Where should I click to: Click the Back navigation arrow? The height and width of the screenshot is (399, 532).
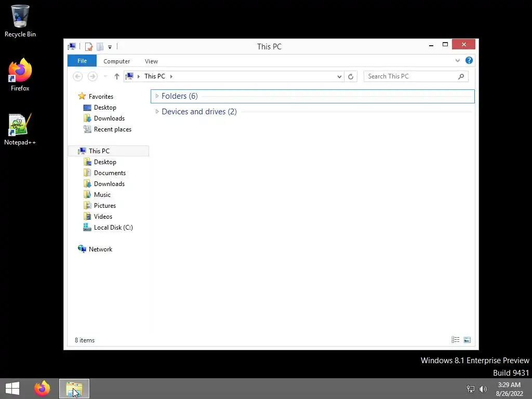[x=78, y=76]
